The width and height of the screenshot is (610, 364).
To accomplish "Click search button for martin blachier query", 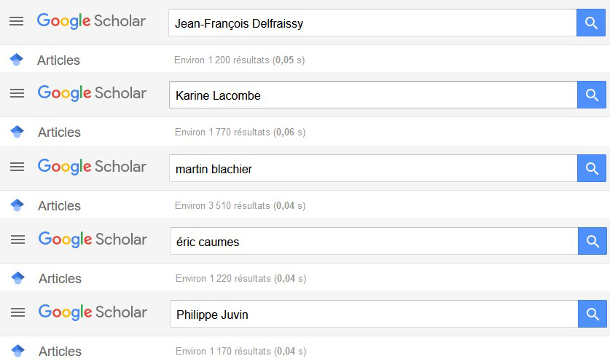I will click(x=592, y=168).
